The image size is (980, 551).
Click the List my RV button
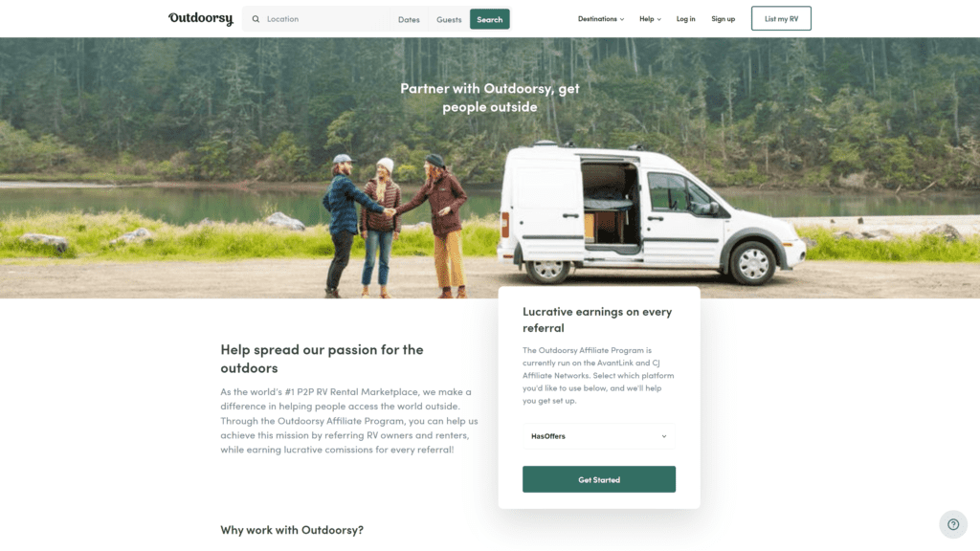781,19
